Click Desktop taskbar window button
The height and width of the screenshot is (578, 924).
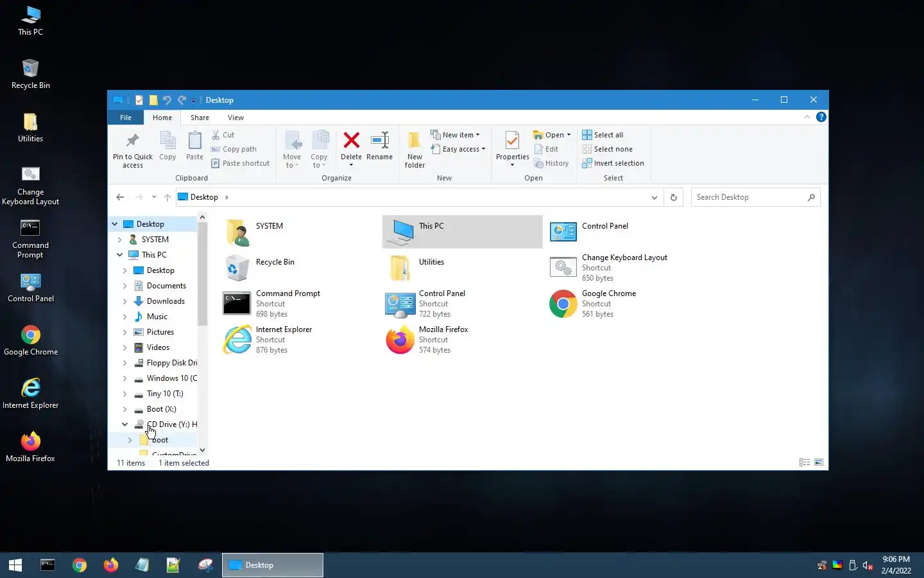[273, 565]
